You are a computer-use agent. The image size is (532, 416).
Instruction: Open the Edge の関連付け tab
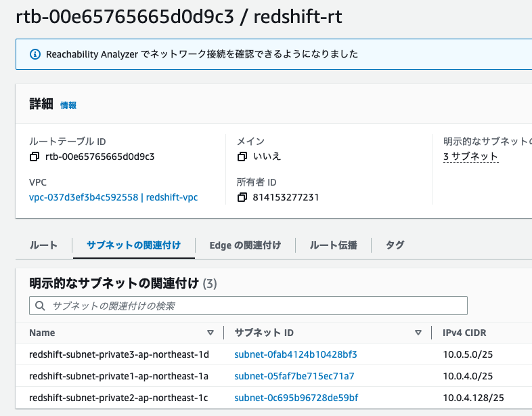(x=245, y=245)
